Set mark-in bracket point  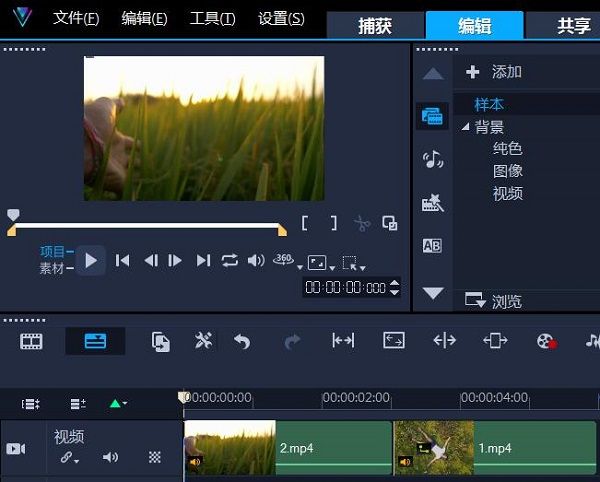pos(305,223)
